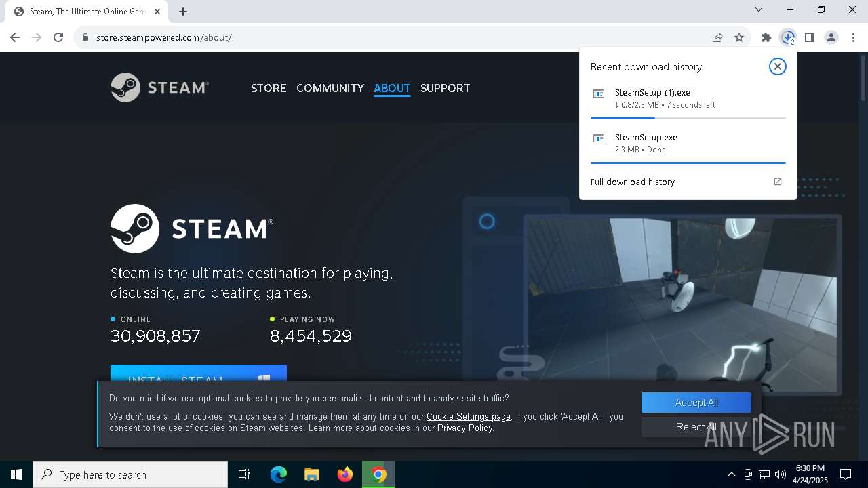Click the Chrome downloads toolbar icon
This screenshot has width=868, height=488.
coord(788,37)
